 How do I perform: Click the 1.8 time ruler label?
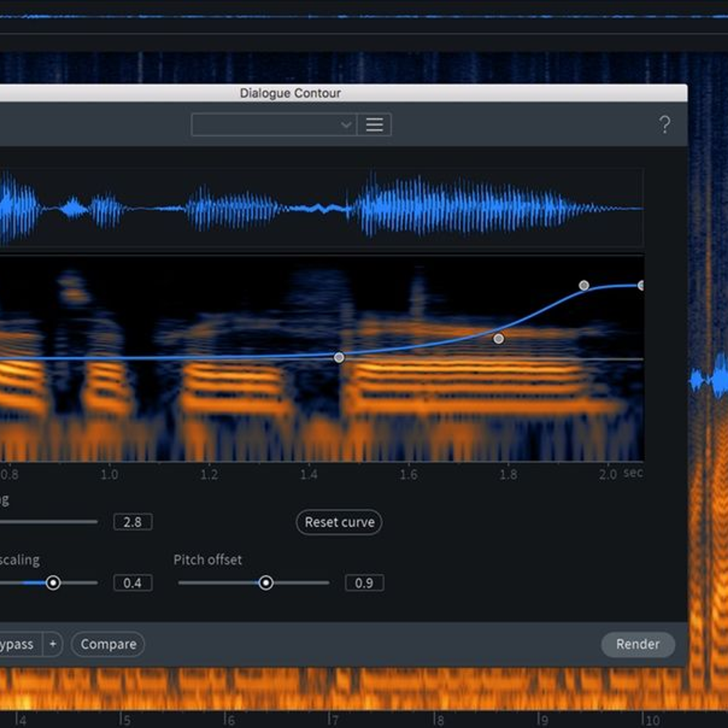508,475
